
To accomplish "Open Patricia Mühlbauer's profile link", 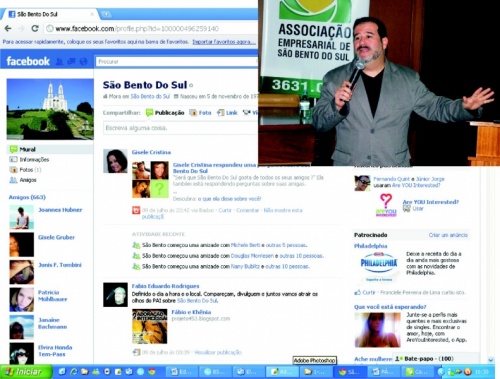I will click(52, 295).
